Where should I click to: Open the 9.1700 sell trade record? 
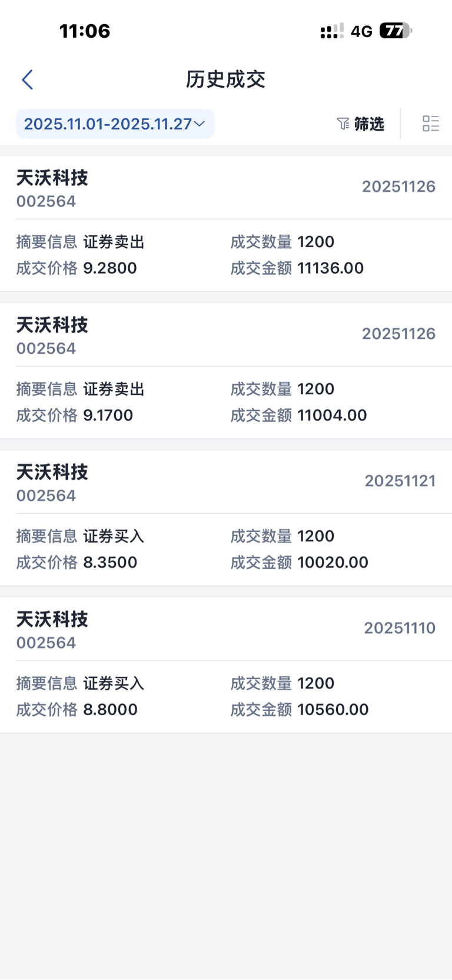pyautogui.click(x=226, y=371)
